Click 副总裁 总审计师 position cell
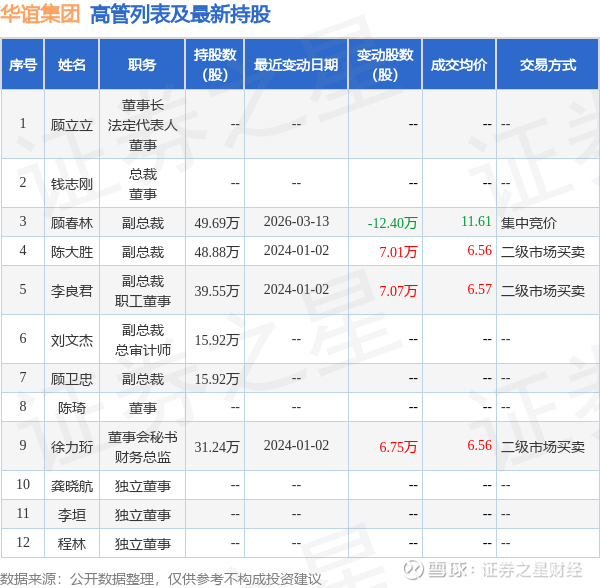 point(142,340)
